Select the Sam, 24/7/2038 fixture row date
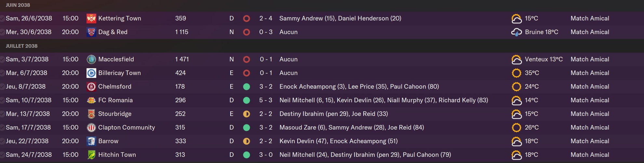Viewport: 644px width, 163px height. [29, 155]
